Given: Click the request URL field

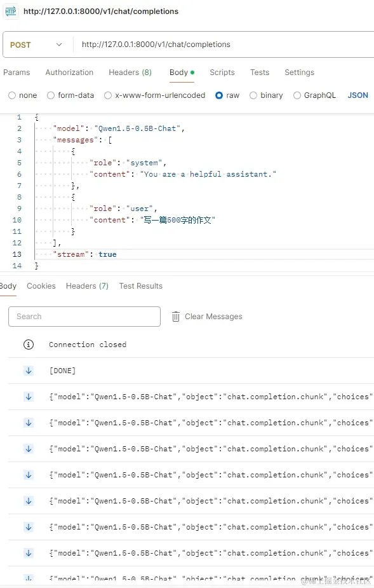Looking at the screenshot, I should [x=190, y=45].
